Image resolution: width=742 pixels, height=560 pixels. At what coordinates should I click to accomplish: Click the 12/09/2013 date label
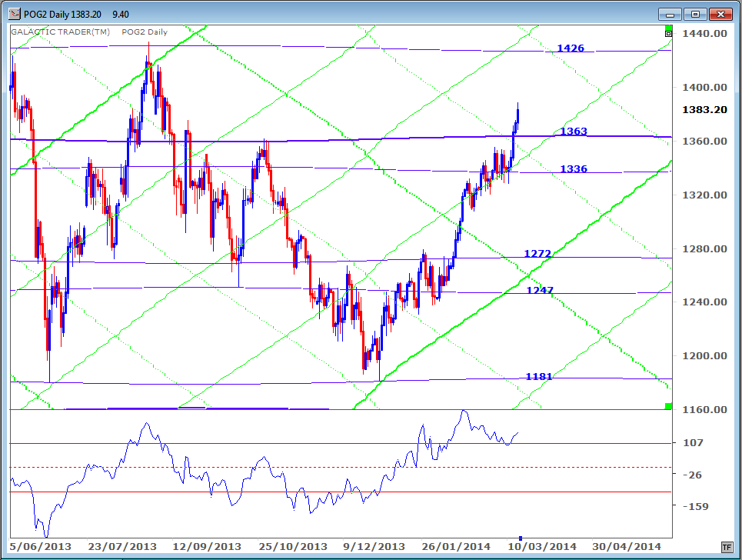tap(207, 547)
